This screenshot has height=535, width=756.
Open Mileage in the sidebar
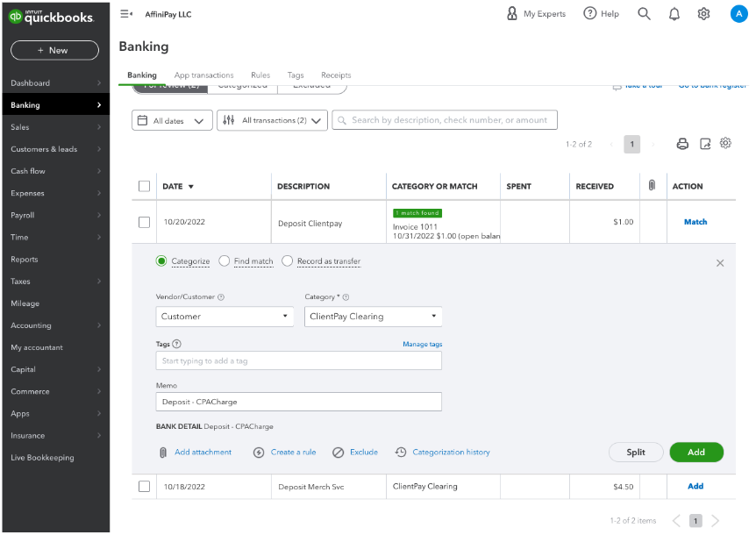tap(55, 303)
